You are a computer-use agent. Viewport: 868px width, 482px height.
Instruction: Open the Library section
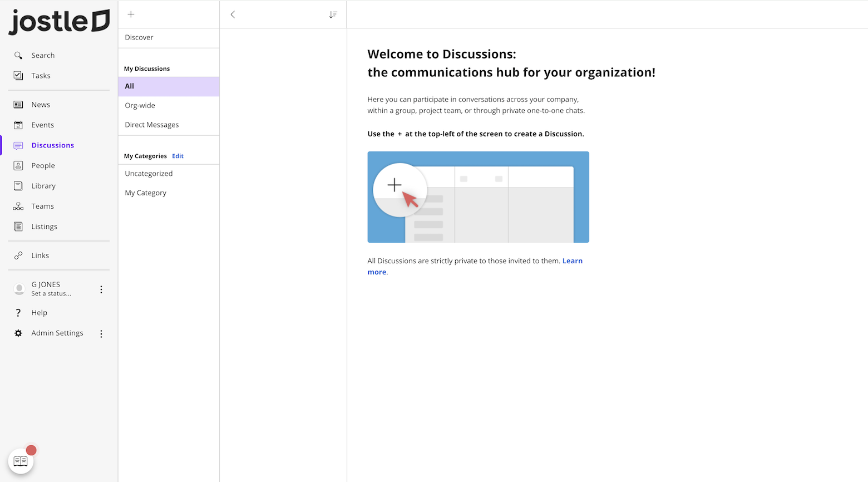tap(43, 186)
